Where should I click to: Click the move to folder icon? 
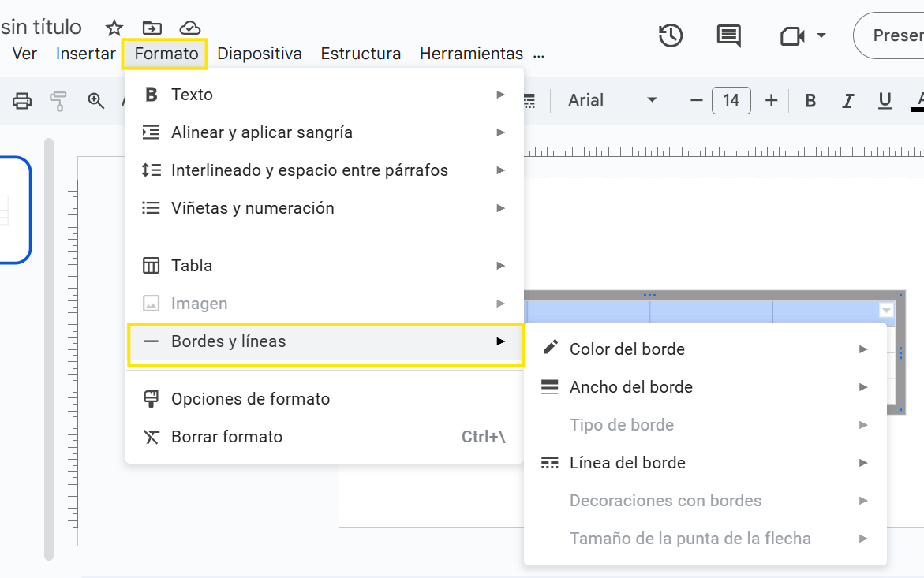(152, 28)
